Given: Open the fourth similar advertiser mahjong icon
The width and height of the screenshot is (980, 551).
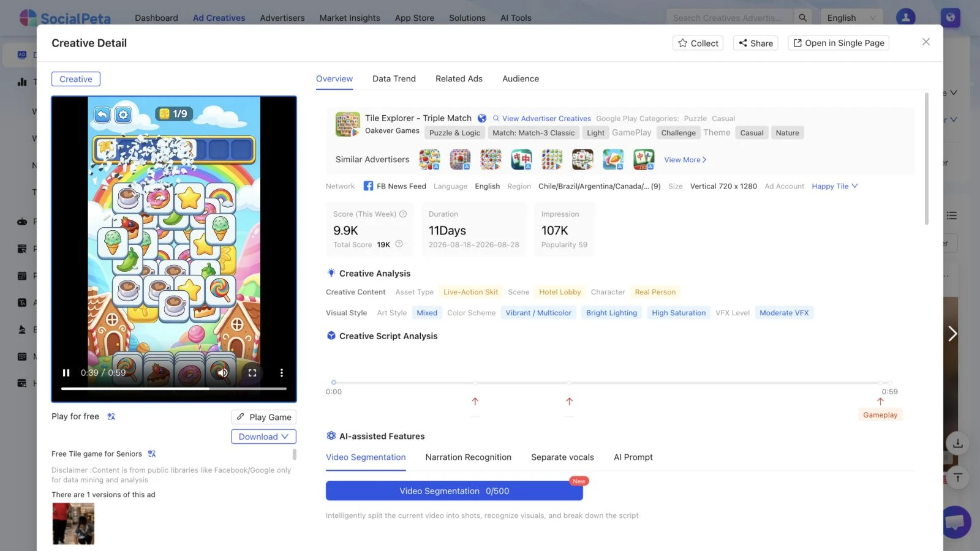Looking at the screenshot, I should [521, 159].
